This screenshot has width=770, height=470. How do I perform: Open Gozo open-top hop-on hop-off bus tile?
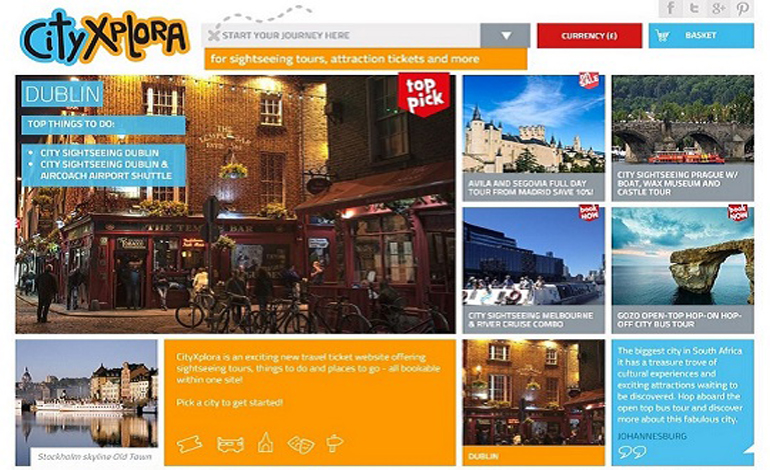click(x=683, y=270)
